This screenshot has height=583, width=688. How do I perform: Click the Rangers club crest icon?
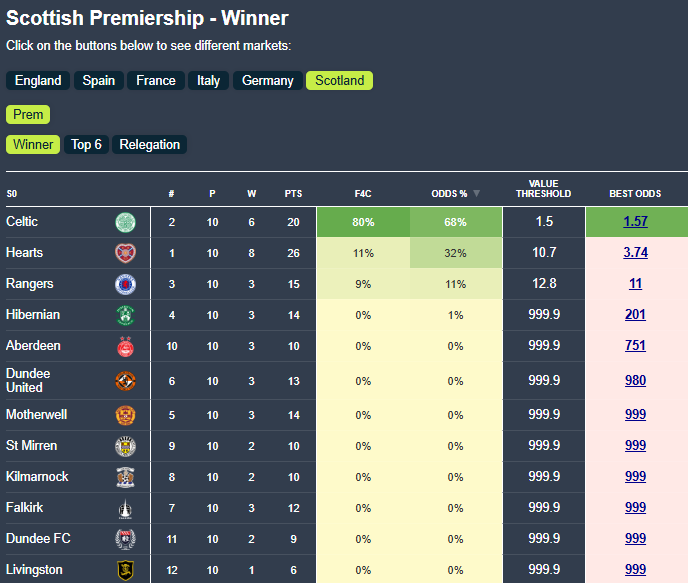[125, 284]
